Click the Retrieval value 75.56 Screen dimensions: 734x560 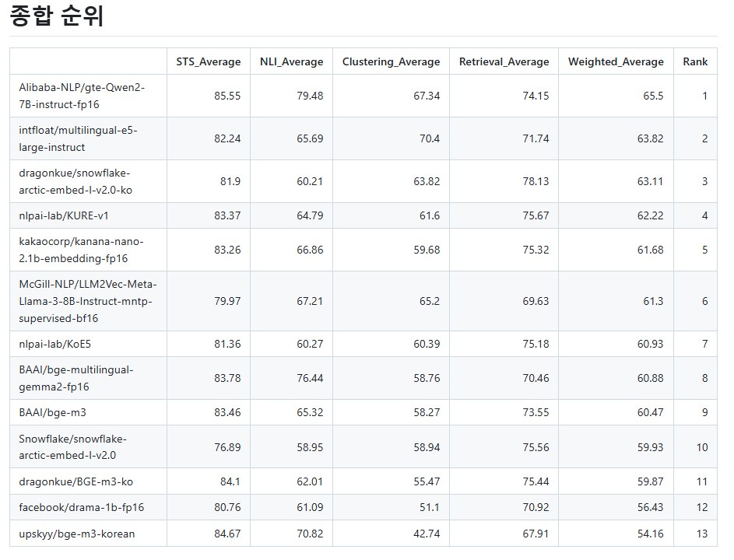(x=536, y=447)
